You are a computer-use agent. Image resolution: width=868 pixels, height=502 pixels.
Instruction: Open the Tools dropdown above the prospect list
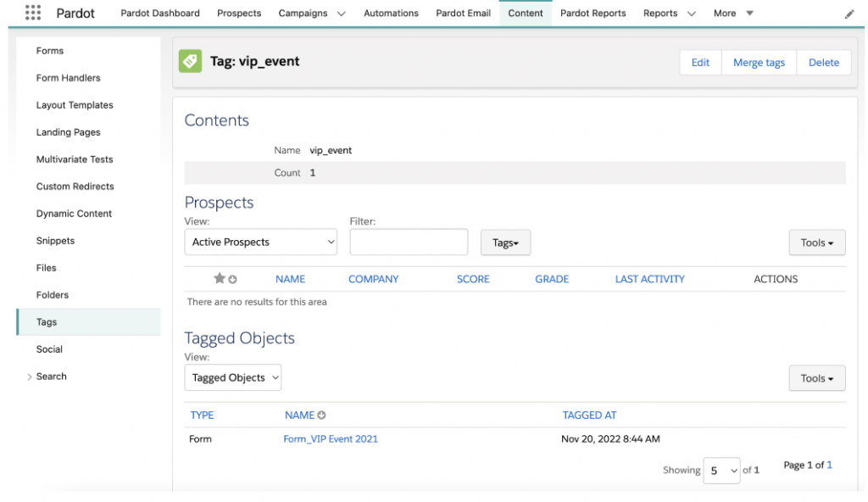point(816,242)
